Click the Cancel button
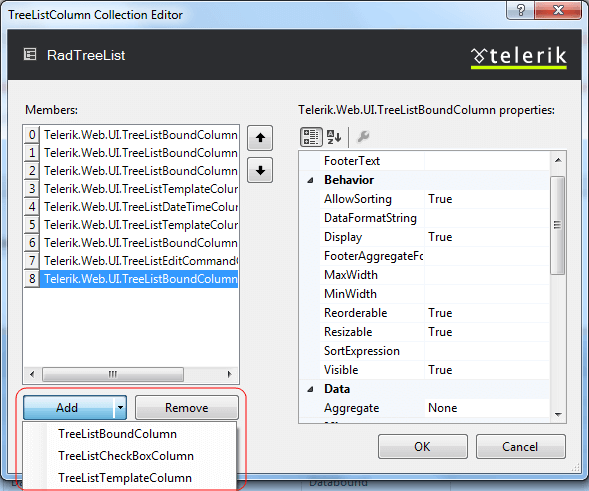 520,447
